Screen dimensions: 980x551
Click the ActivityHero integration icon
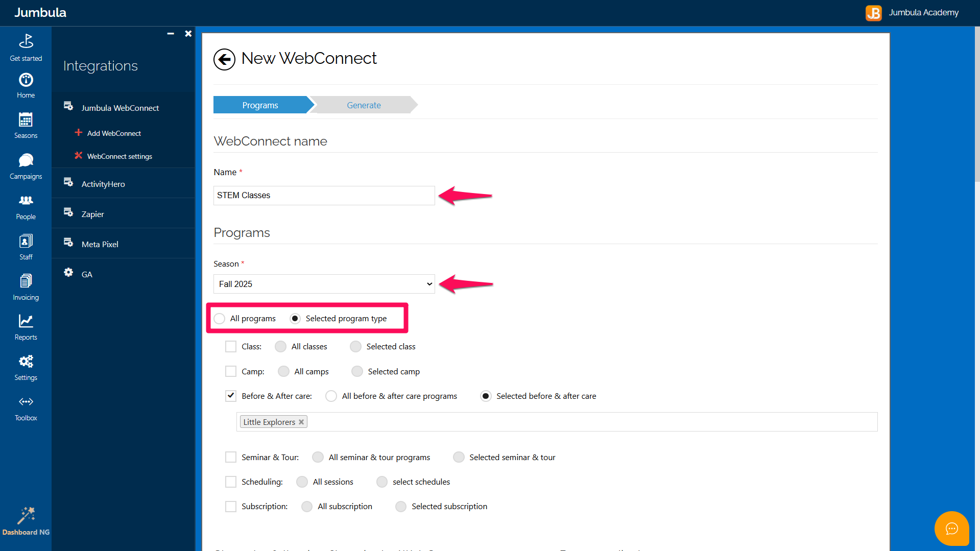point(68,182)
